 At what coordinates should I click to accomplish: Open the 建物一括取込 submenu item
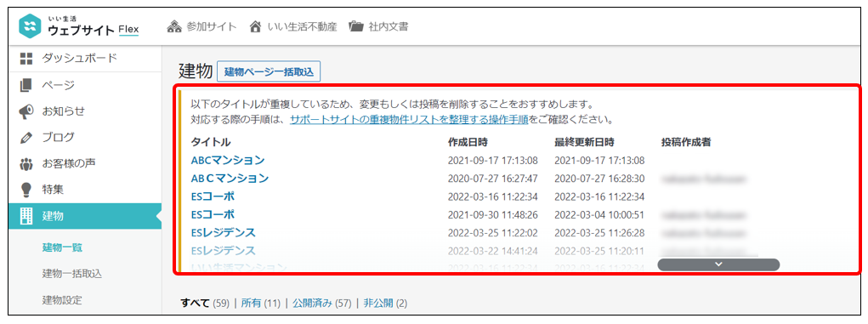pyautogui.click(x=72, y=274)
